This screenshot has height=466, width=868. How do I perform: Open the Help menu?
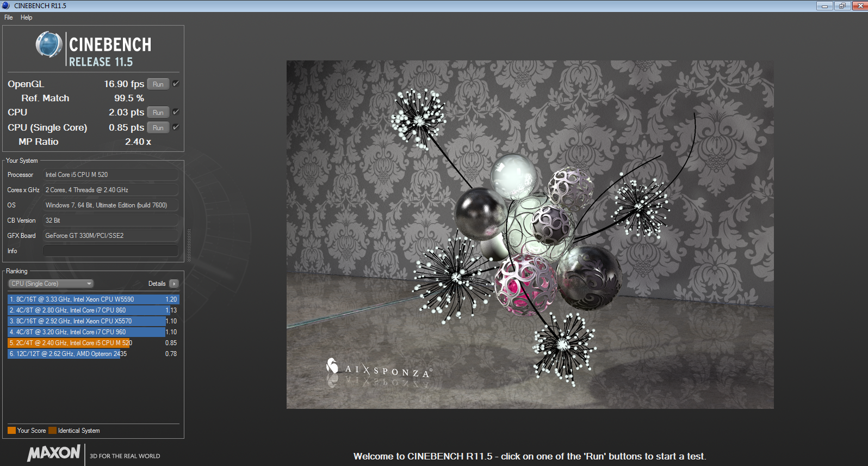point(26,17)
